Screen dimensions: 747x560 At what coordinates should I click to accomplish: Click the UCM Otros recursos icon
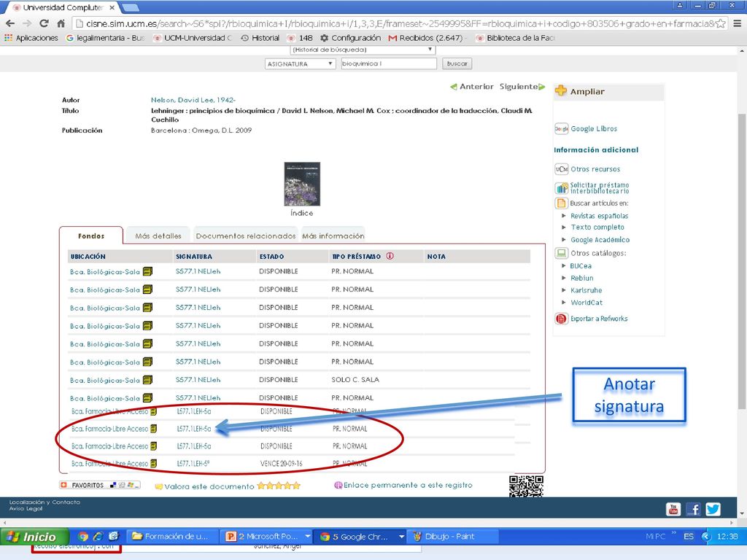point(562,169)
